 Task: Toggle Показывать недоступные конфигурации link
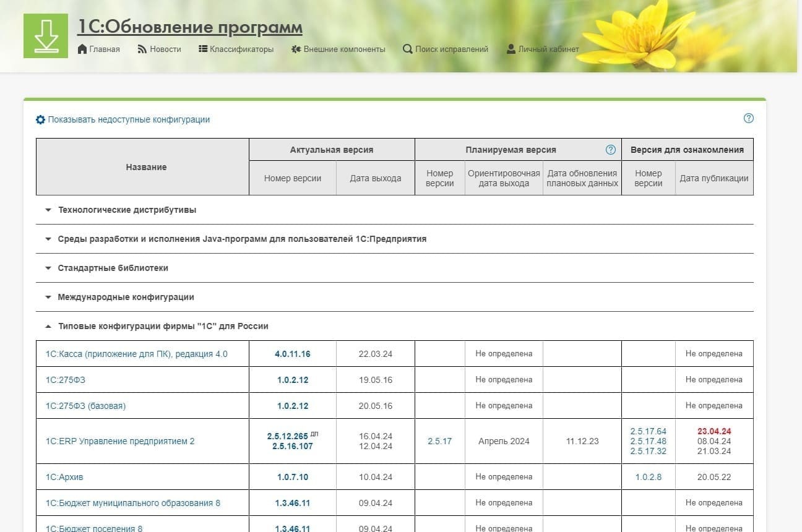(x=129, y=119)
